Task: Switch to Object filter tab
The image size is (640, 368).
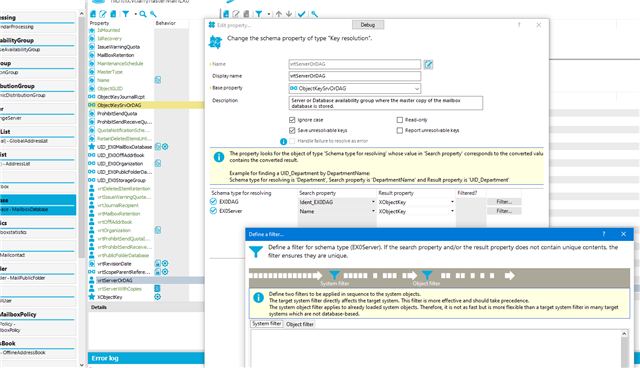Action: coord(300,324)
